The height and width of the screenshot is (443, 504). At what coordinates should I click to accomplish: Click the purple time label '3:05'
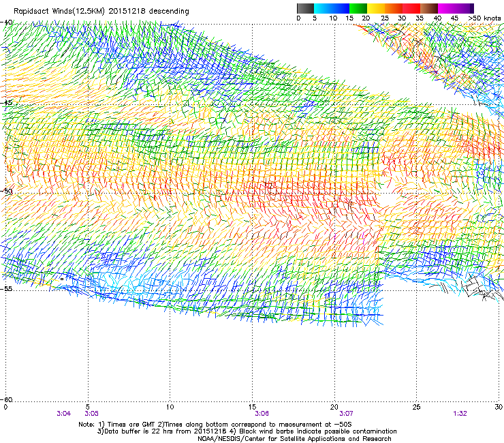coord(92,414)
